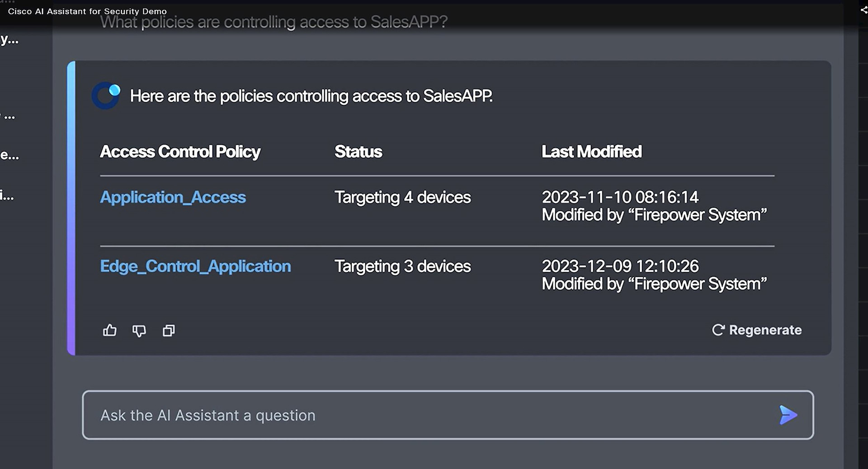Select the Status column header
This screenshot has height=469, width=868.
click(358, 152)
